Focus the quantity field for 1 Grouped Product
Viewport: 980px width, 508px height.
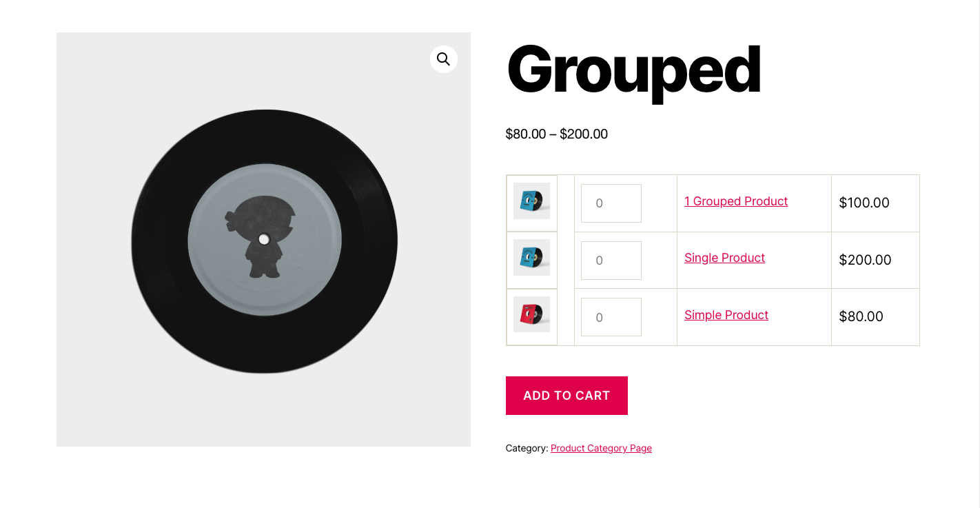(611, 203)
